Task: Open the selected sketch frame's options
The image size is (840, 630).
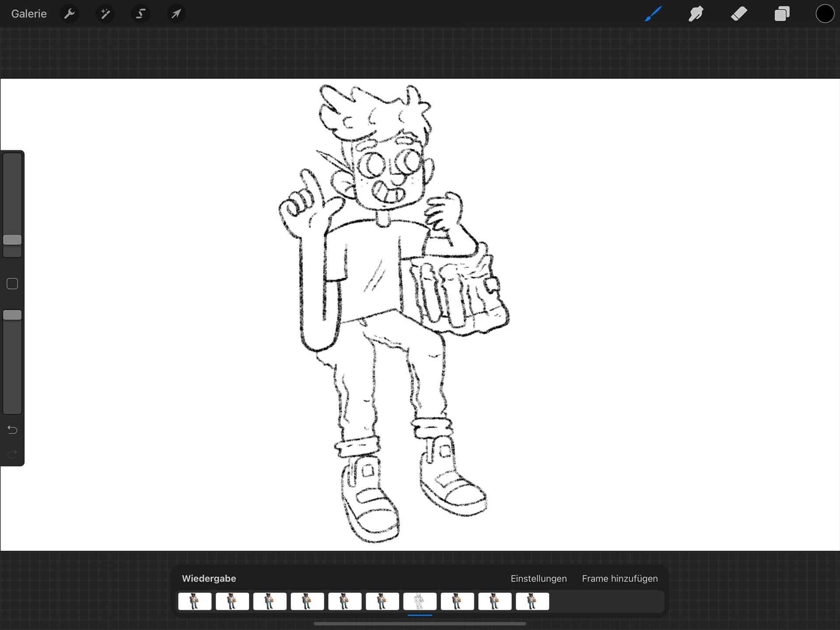Action: (x=420, y=601)
